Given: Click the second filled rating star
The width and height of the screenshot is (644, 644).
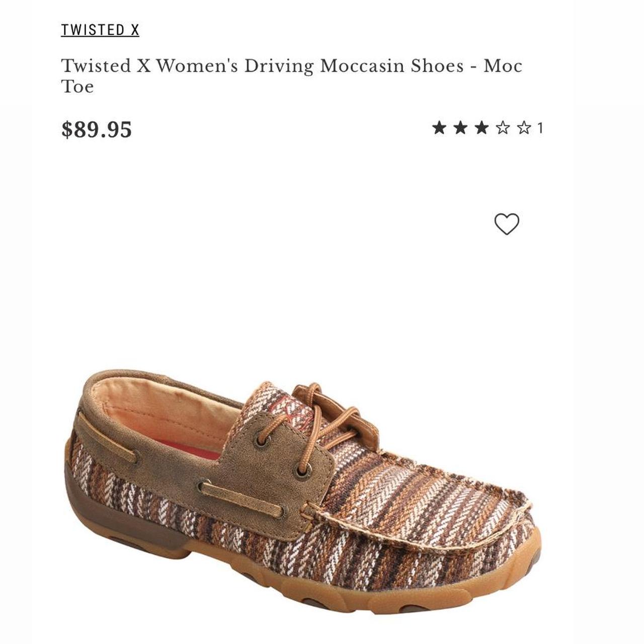Looking at the screenshot, I should click(460, 128).
